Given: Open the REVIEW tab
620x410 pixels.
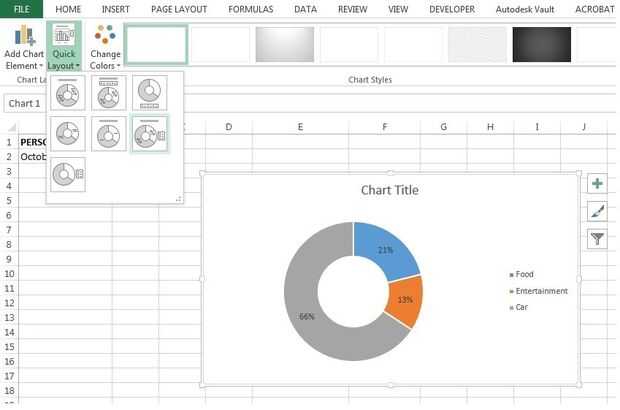Looking at the screenshot, I should coord(352,9).
